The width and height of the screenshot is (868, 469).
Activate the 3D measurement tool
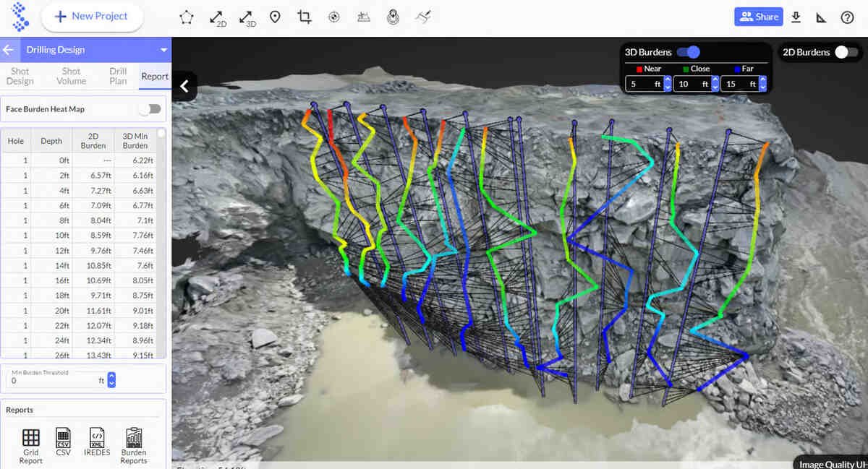pos(247,17)
